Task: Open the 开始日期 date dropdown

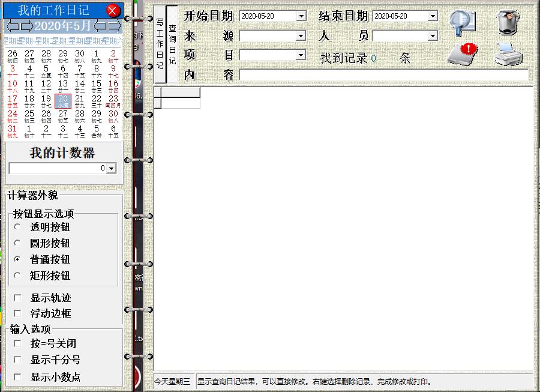Action: (301, 16)
